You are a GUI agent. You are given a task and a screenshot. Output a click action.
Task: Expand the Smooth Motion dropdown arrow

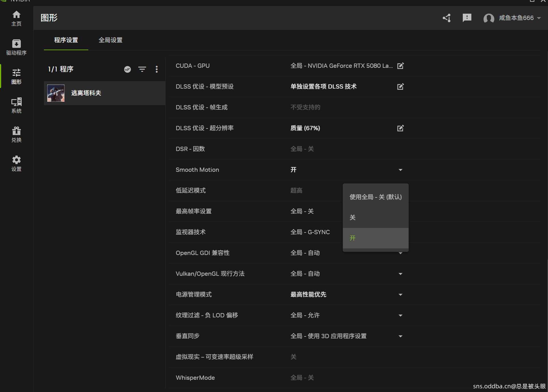400,170
